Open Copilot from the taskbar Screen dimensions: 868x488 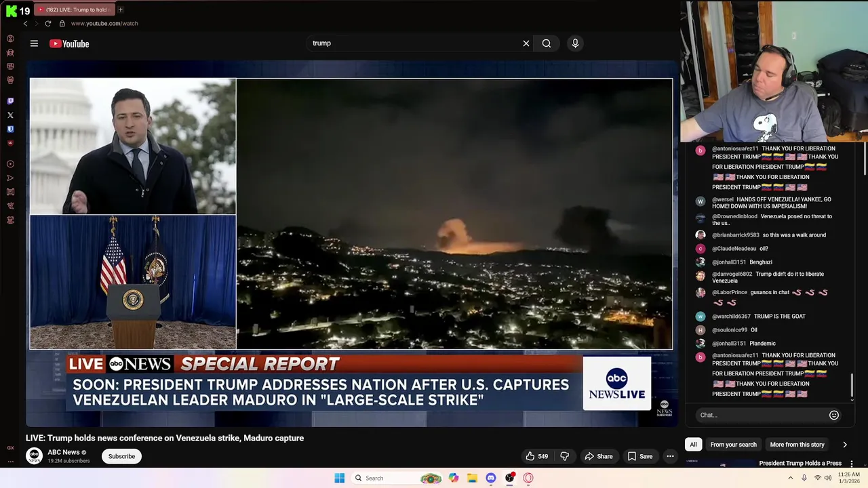coord(454,478)
